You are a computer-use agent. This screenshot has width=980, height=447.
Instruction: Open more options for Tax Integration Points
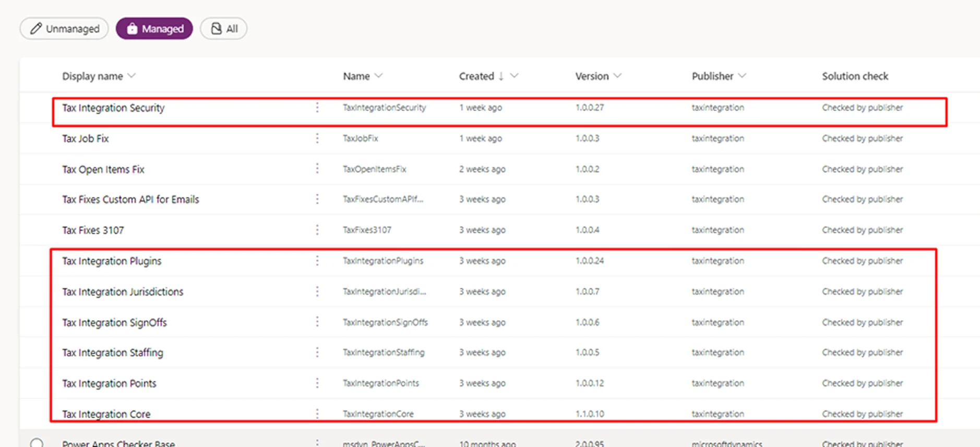317,383
